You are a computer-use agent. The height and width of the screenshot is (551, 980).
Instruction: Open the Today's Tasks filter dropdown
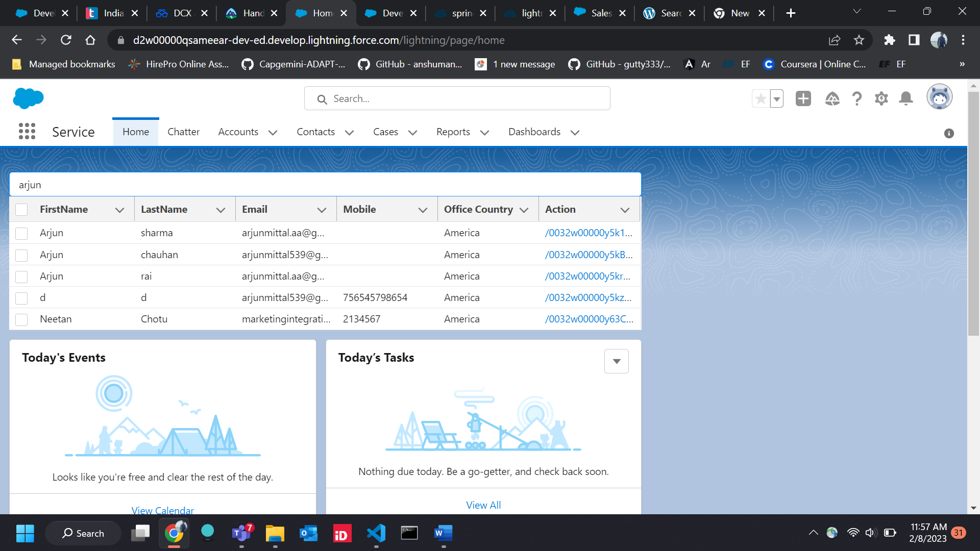point(616,361)
